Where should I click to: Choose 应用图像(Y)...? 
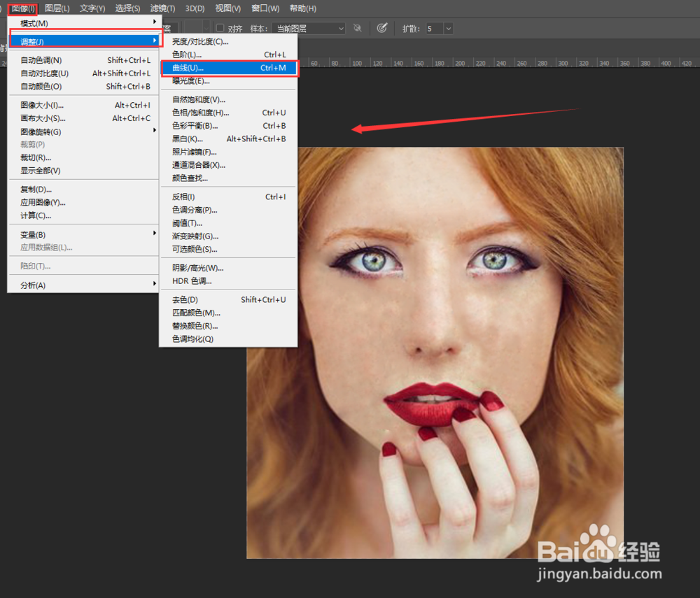click(84, 202)
